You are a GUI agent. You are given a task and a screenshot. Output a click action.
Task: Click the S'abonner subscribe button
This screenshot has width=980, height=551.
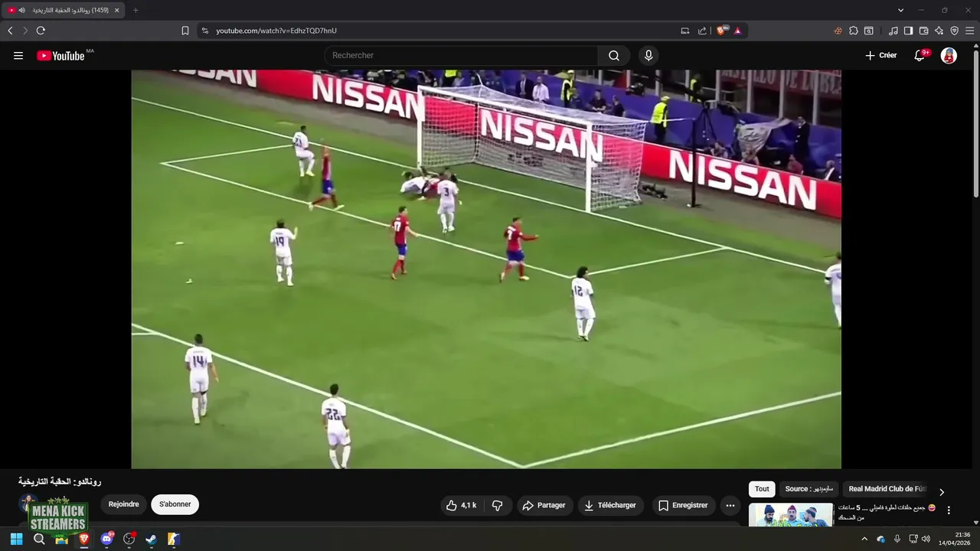[175, 504]
